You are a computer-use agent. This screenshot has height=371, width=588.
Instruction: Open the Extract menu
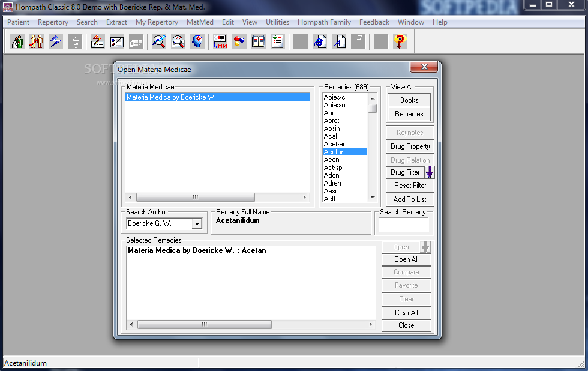(x=116, y=22)
